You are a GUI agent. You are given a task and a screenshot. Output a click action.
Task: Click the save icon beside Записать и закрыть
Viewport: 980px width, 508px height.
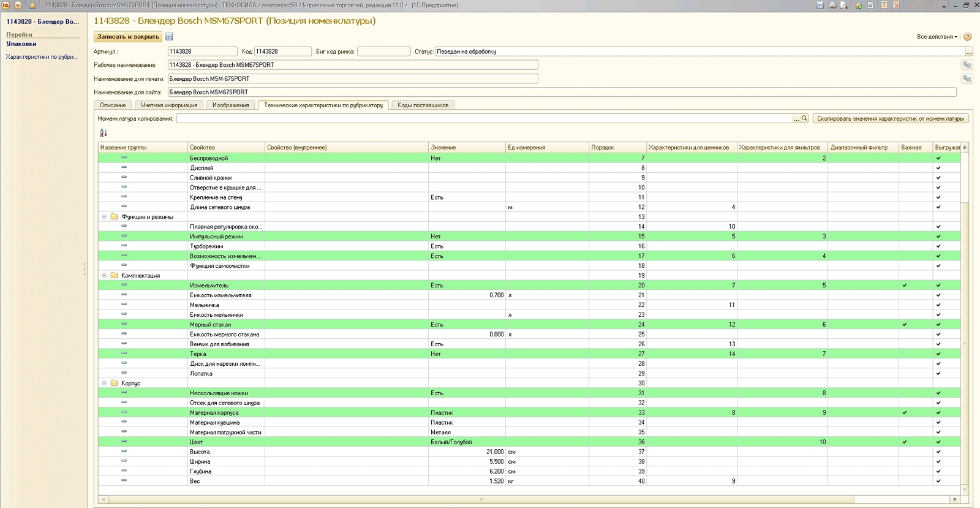click(x=170, y=37)
